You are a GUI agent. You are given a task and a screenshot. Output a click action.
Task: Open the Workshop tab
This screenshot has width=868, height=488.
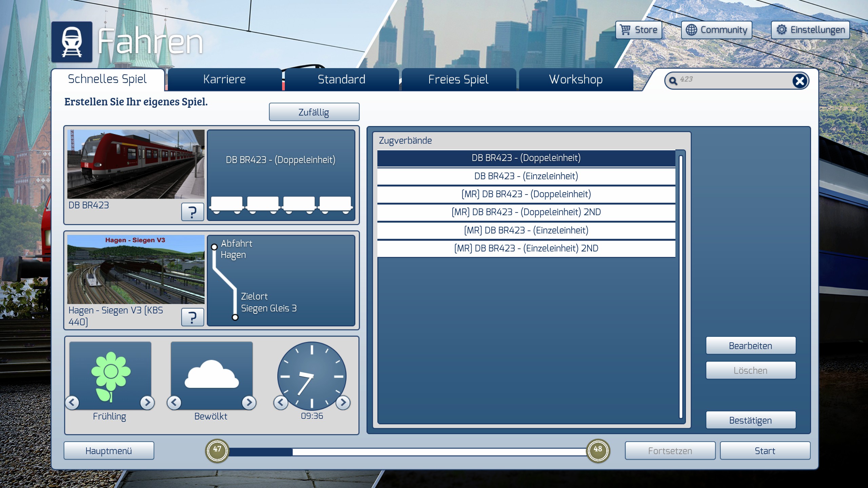(x=576, y=80)
